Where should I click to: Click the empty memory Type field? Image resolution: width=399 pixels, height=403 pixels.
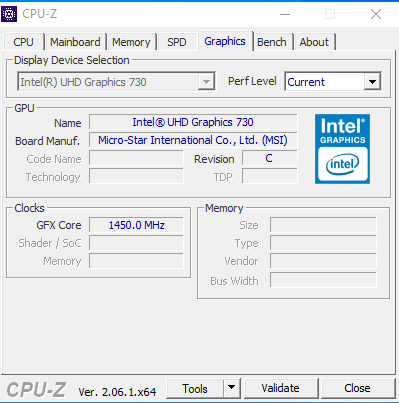[323, 243]
